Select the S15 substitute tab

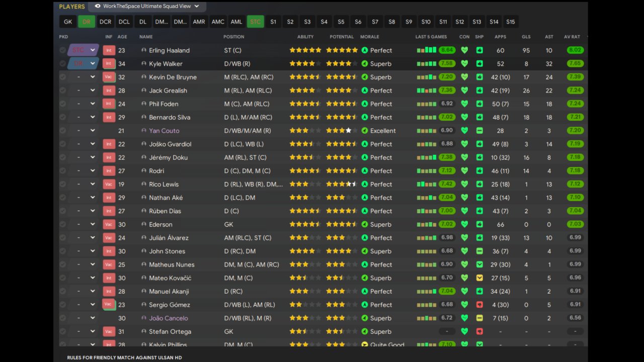tap(511, 22)
